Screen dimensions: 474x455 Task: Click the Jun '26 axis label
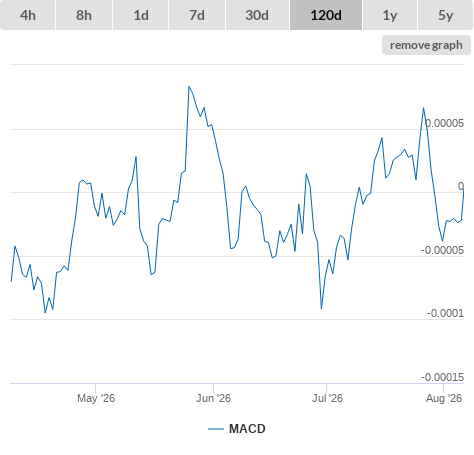point(213,398)
